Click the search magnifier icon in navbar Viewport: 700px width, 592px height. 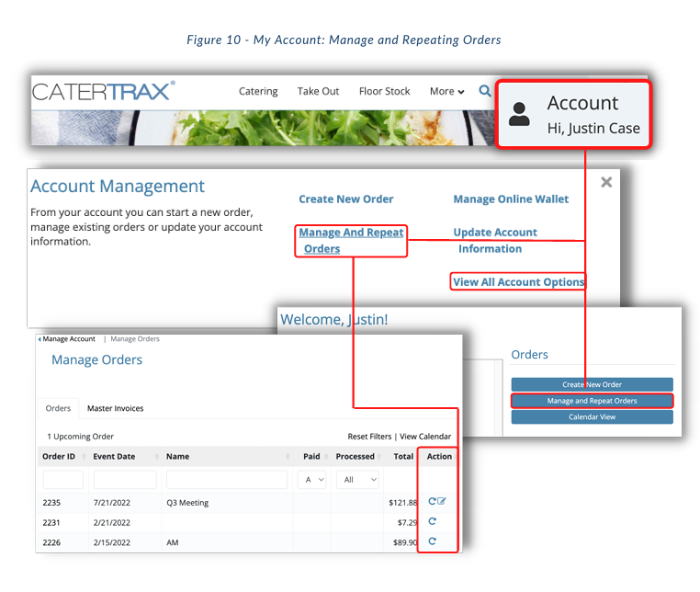pos(485,91)
